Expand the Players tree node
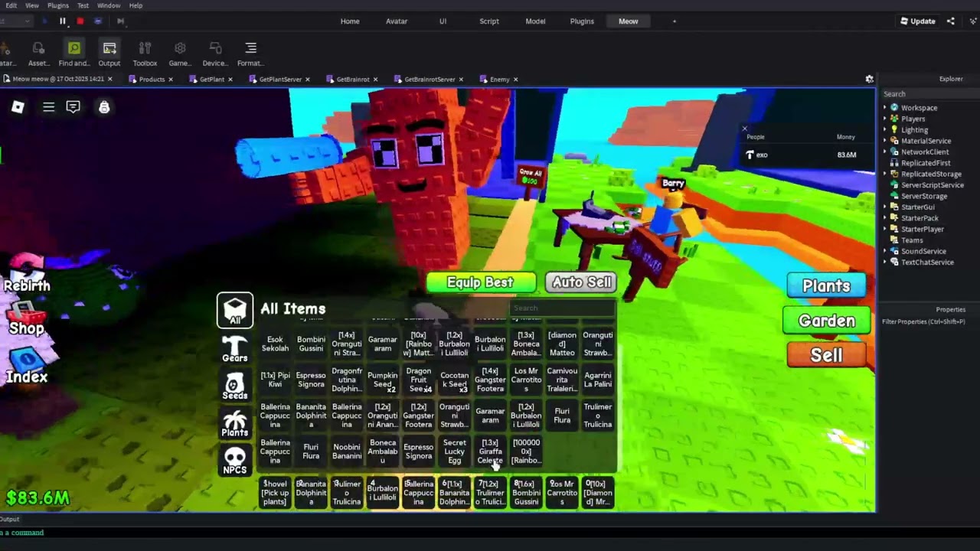Viewport: 980px width, 551px height. [885, 119]
